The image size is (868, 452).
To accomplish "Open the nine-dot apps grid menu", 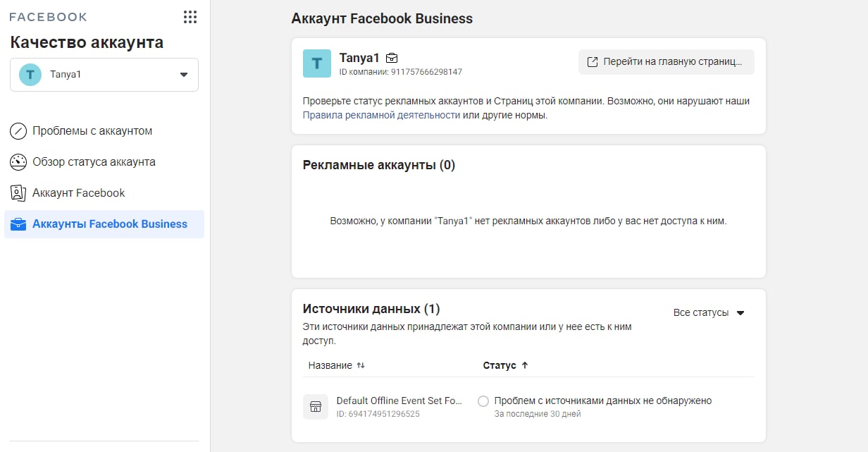I will (190, 17).
